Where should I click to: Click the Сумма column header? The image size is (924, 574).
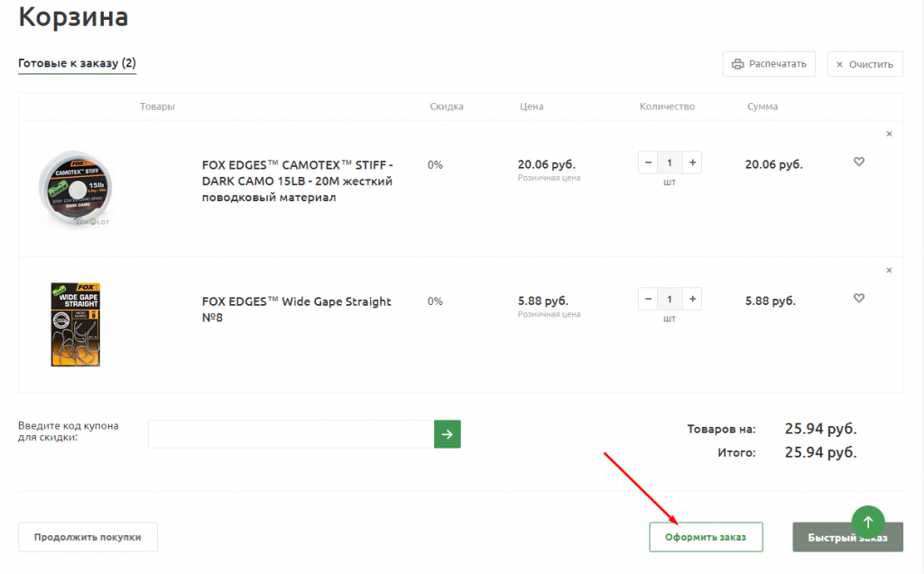(762, 106)
